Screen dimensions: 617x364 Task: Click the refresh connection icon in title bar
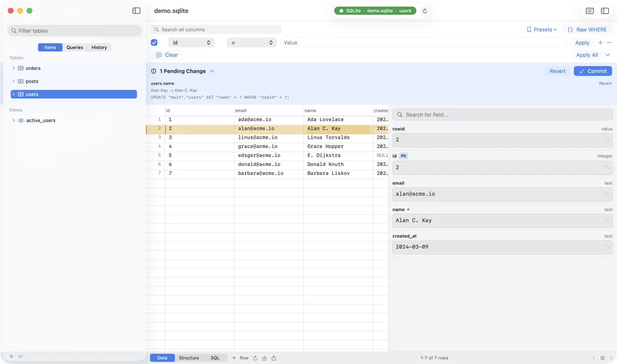coord(425,11)
